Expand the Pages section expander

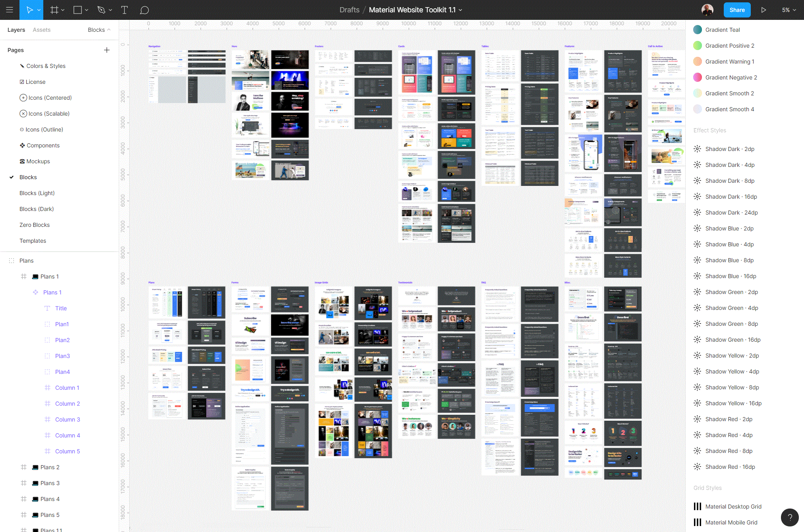tap(15, 50)
